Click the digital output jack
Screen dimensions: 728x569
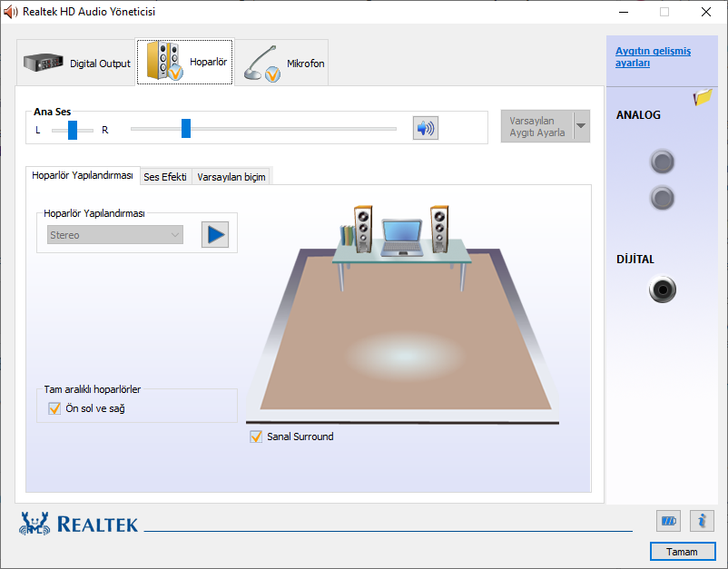click(x=663, y=289)
